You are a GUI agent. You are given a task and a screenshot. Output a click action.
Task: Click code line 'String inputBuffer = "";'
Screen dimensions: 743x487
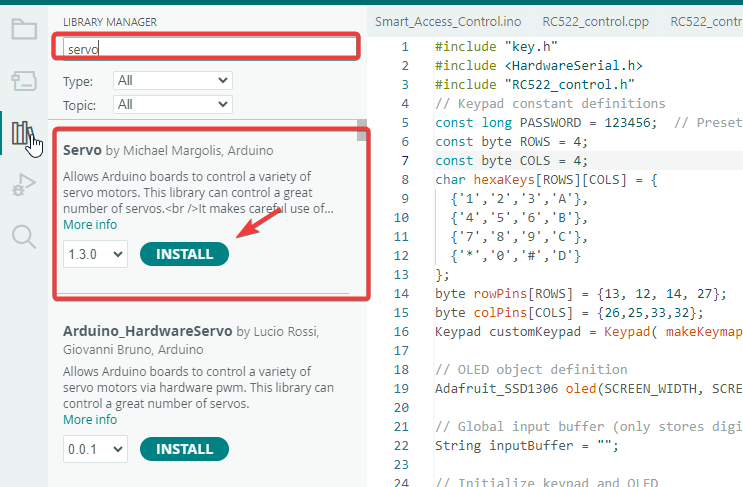pyautogui.click(x=527, y=446)
